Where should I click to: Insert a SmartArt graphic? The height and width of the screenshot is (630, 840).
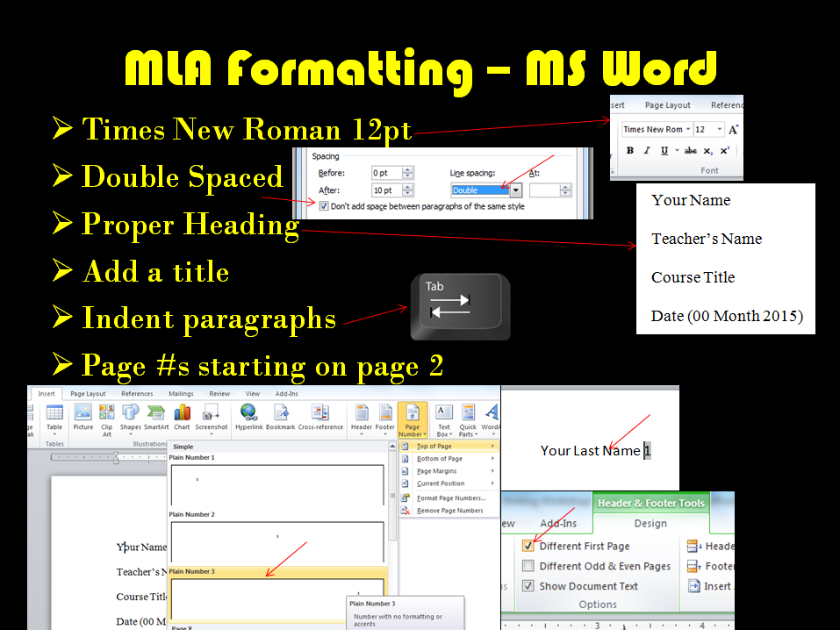click(x=156, y=418)
